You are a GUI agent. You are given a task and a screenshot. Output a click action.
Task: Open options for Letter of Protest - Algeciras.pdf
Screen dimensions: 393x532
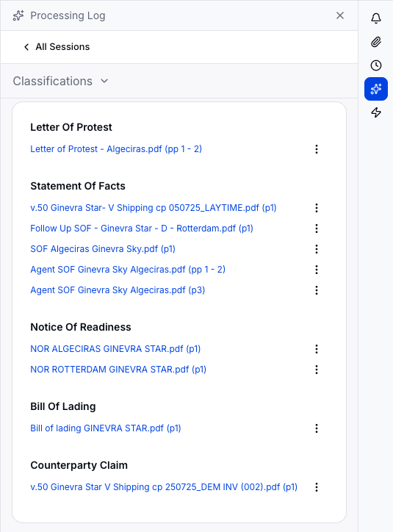(317, 149)
